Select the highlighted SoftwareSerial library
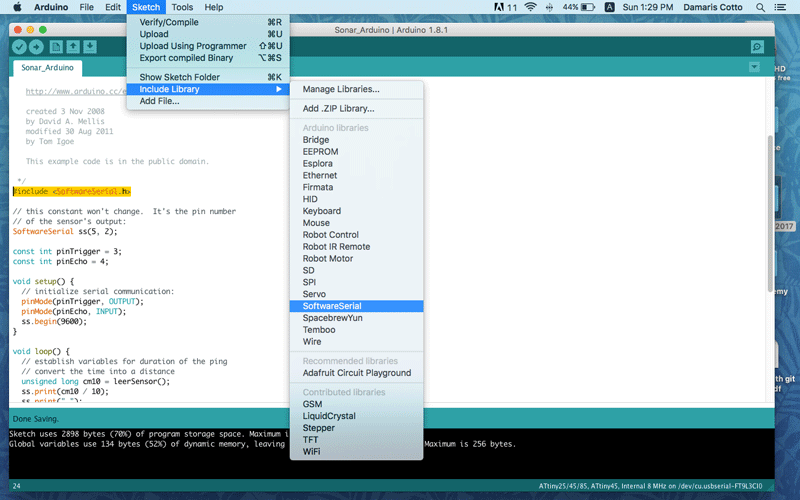The height and width of the screenshot is (500, 800). 356,306
